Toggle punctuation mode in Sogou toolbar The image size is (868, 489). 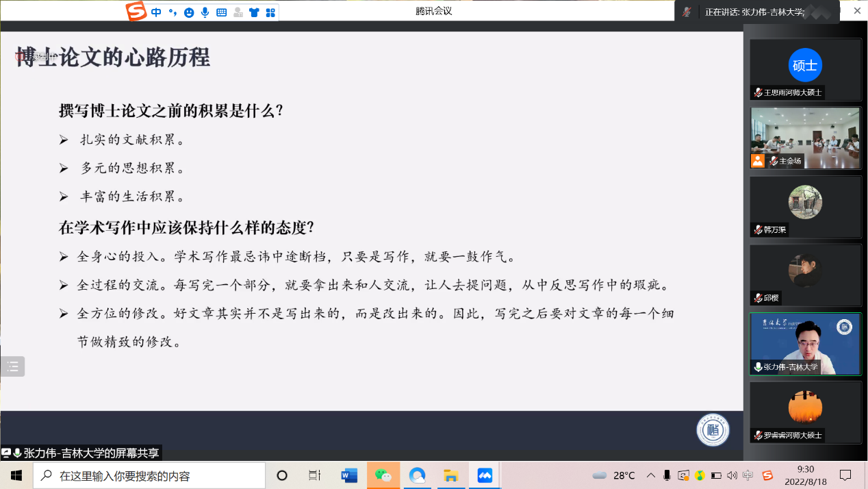click(173, 12)
